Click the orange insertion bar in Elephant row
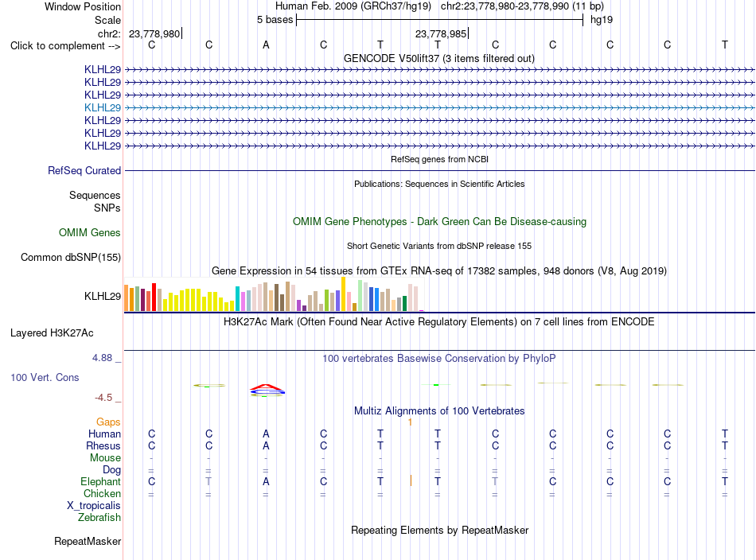This screenshot has height=560, width=756. click(411, 480)
